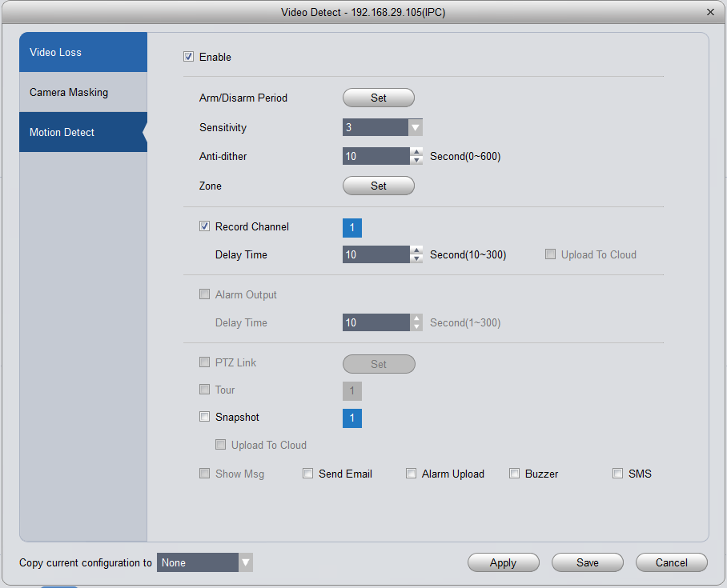Enable the Show Msg checkbox
Image resolution: width=727 pixels, height=588 pixels.
tap(204, 473)
